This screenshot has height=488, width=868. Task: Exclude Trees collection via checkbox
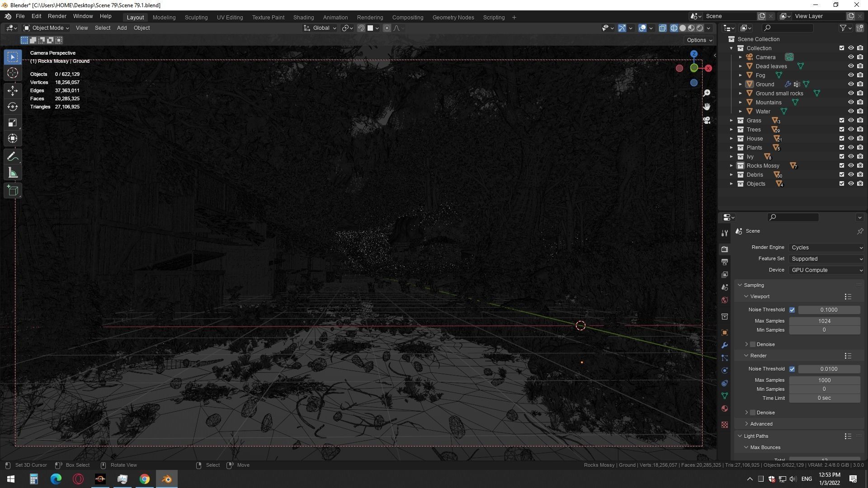(841, 130)
